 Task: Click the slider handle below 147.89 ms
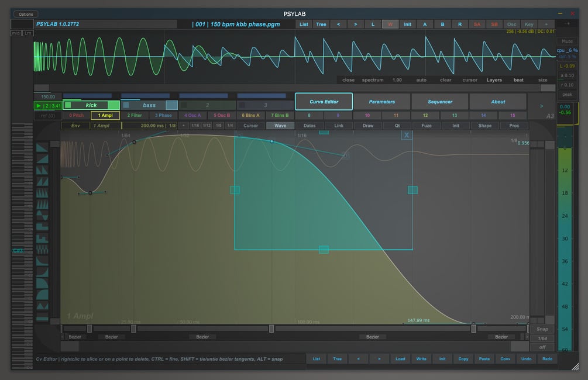[x=474, y=329]
